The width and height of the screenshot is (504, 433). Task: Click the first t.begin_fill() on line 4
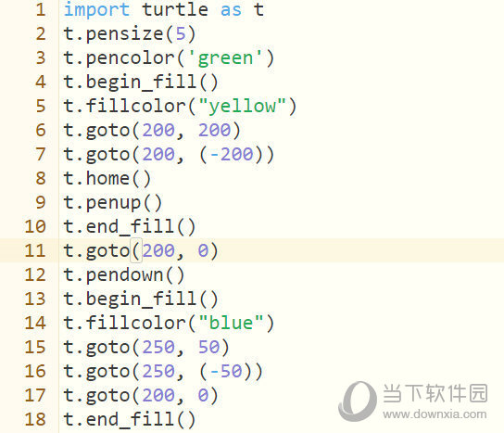coord(141,82)
